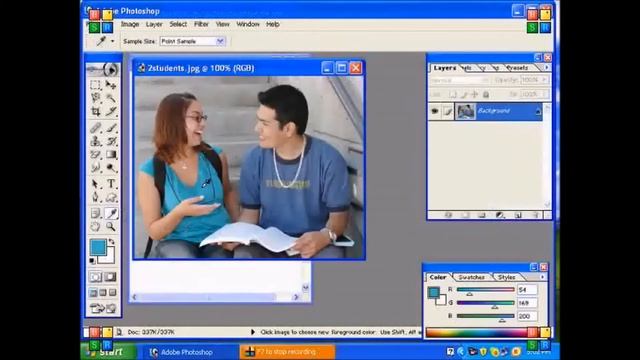Select the Lasso tool
Screen dimensions: 640x360
pyautogui.click(x=96, y=98)
